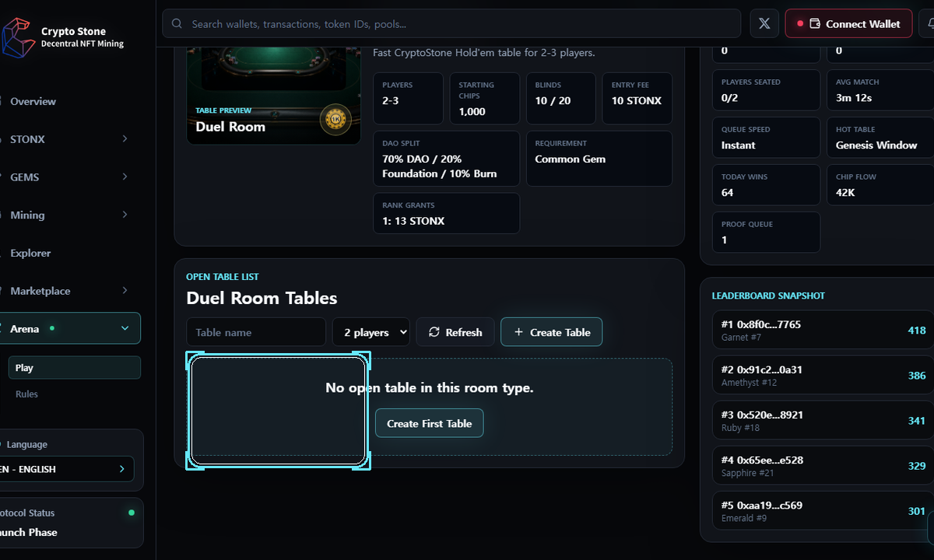
Task: Click the Blinds 10 / 20 card
Action: tap(560, 98)
